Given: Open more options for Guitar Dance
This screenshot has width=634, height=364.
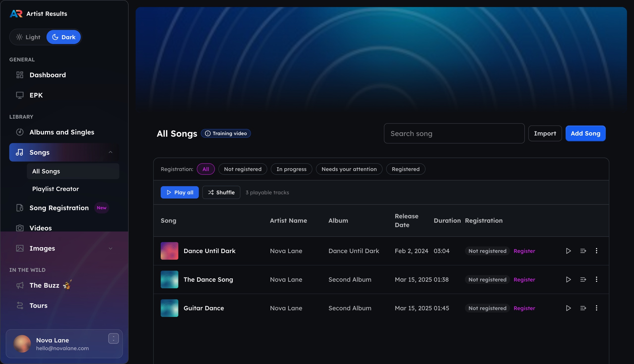Looking at the screenshot, I should coord(597,308).
